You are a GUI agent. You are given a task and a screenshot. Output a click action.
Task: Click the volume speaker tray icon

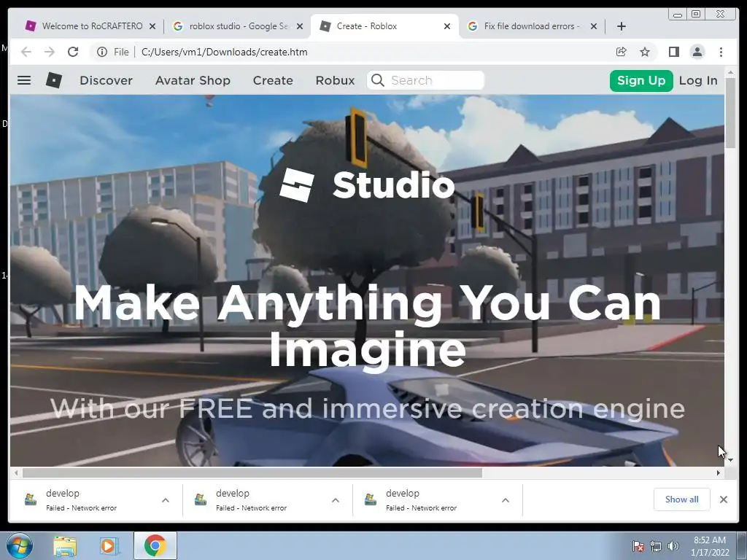click(x=673, y=546)
